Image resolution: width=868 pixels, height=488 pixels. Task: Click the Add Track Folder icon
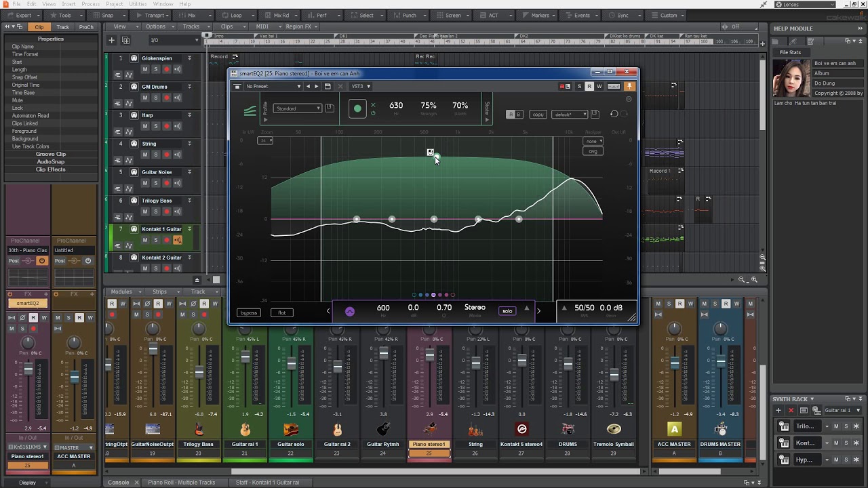point(125,40)
